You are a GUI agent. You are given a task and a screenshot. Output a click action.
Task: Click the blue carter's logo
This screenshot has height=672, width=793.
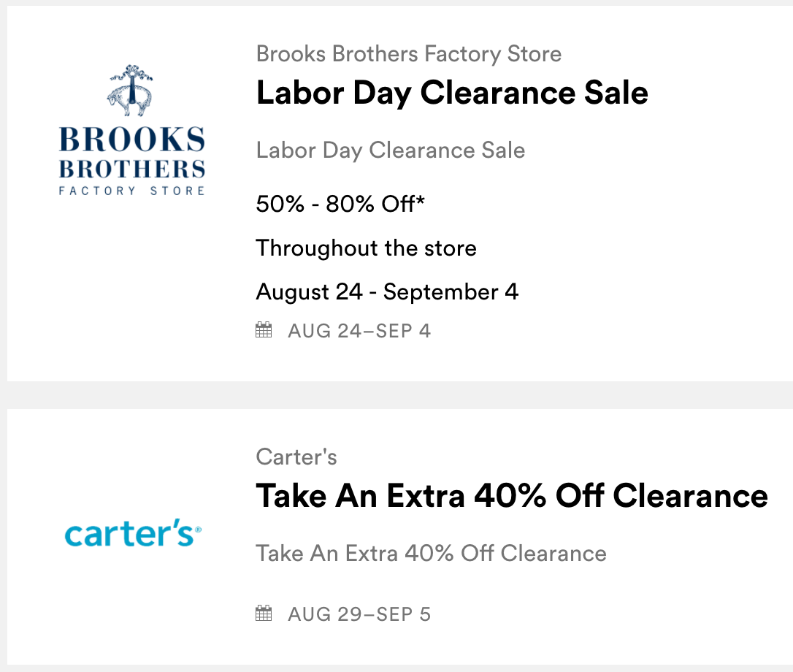(132, 535)
